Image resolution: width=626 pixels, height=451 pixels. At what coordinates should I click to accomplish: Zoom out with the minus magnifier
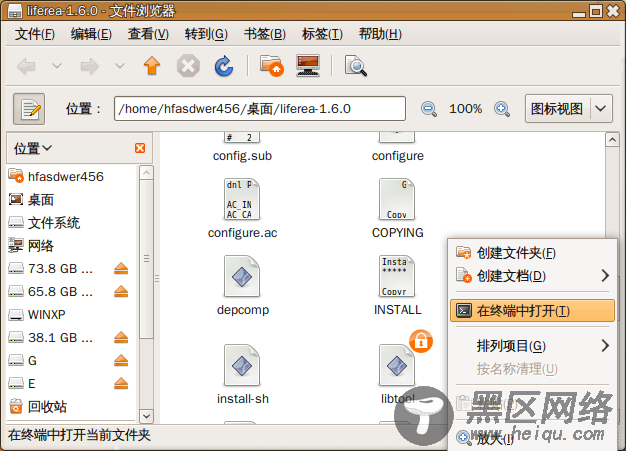429,109
